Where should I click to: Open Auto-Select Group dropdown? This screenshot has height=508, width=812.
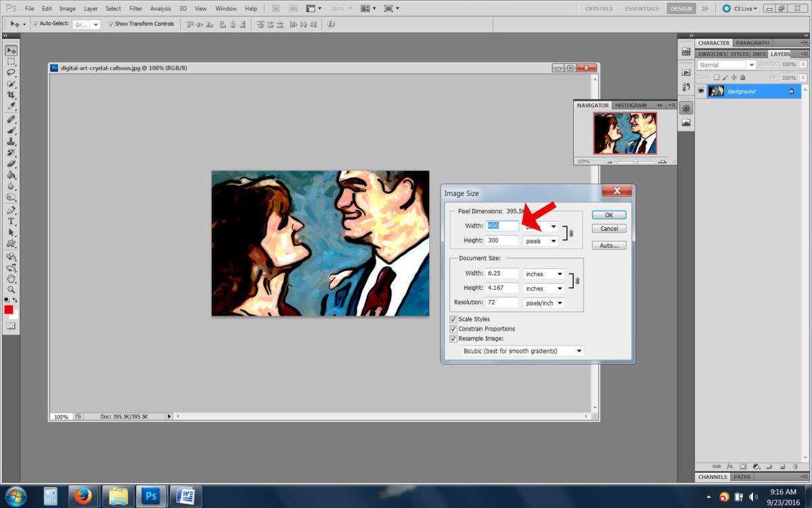point(86,24)
